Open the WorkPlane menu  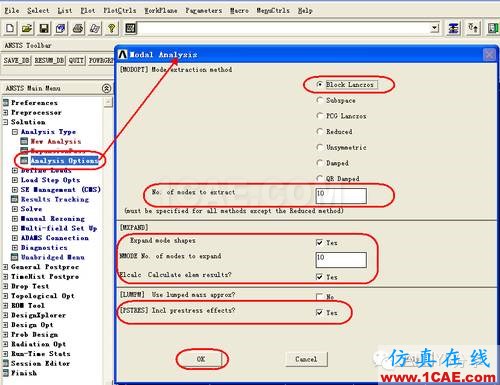point(161,11)
